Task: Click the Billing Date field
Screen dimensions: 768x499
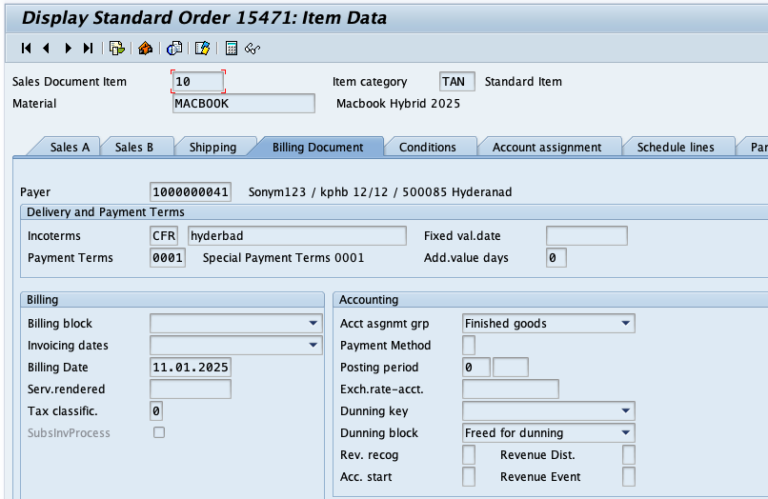Action: (190, 367)
